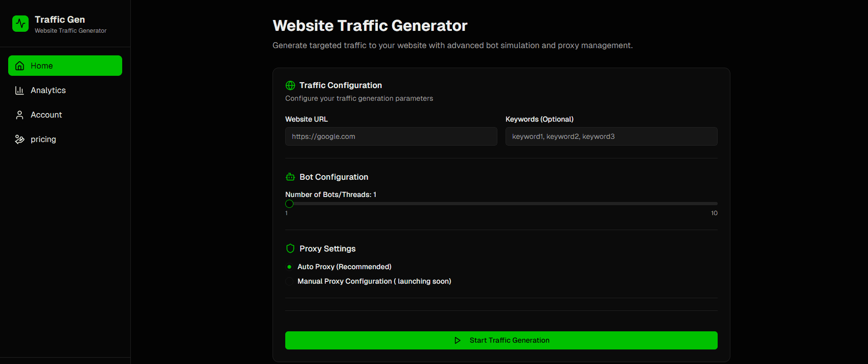Click the slider maximum label '10'
The image size is (868, 364).
[x=714, y=213]
